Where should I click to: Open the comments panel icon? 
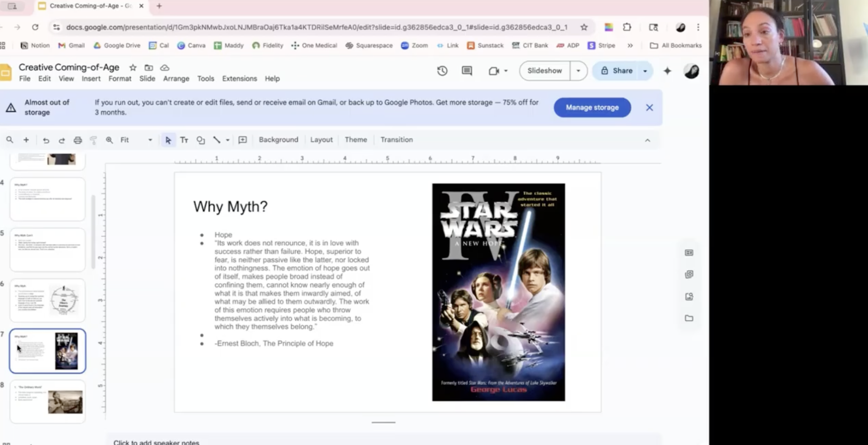467,71
